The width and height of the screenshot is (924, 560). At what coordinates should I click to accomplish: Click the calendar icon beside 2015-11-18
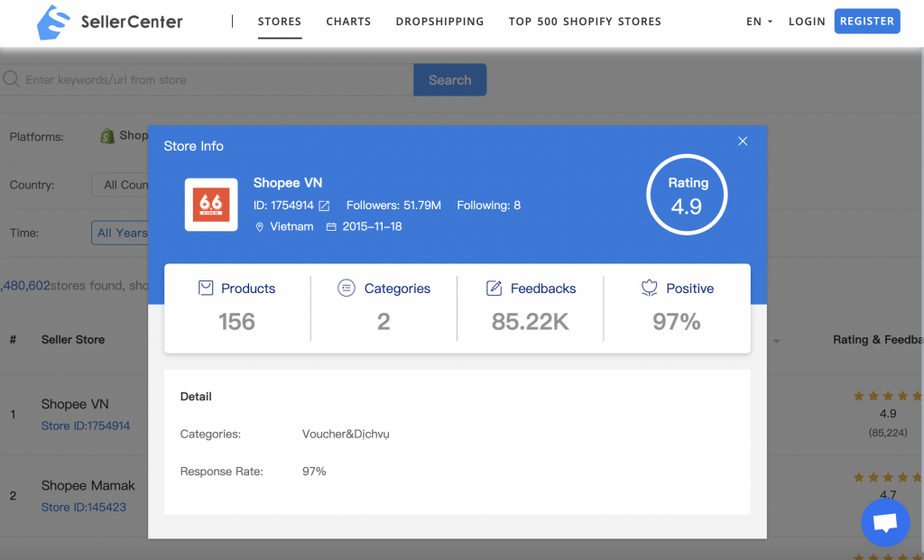click(x=331, y=226)
